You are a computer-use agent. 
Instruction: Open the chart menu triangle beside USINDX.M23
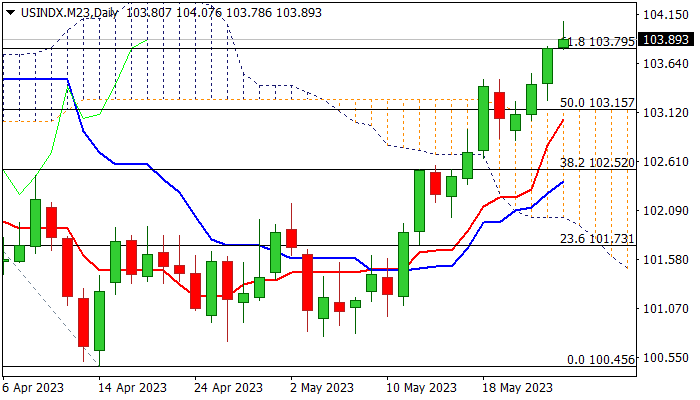pos(10,13)
